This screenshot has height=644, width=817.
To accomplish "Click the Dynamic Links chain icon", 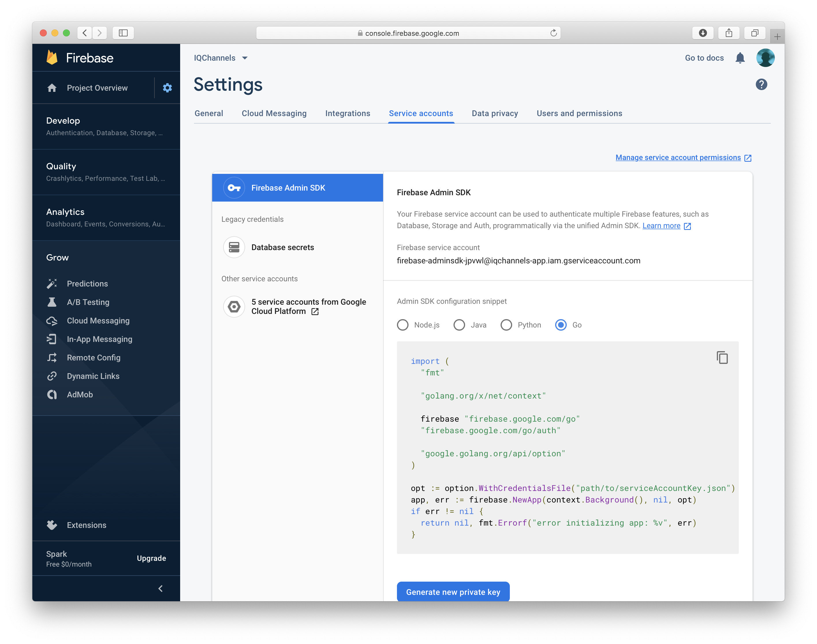I will (52, 376).
